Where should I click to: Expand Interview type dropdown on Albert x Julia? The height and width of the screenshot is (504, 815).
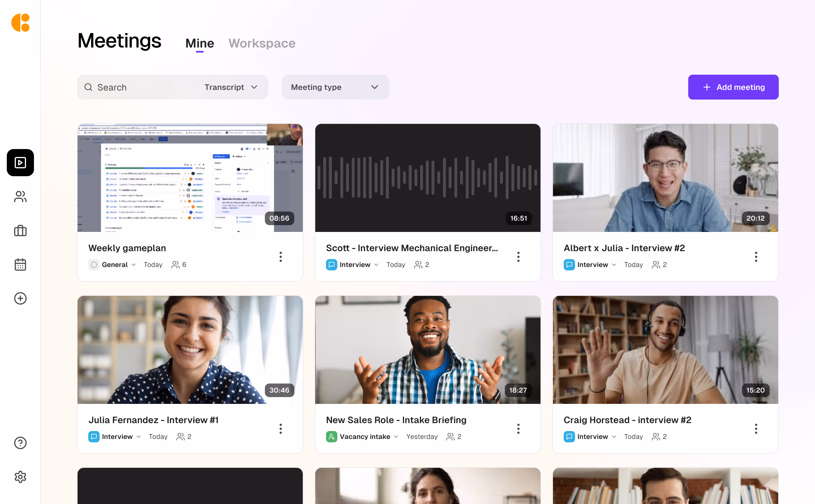click(614, 265)
